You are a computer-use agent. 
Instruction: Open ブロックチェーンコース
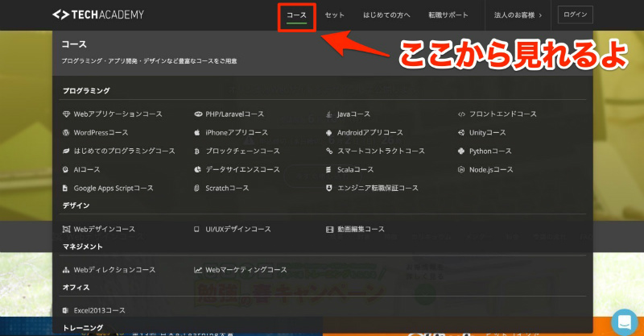pos(242,151)
